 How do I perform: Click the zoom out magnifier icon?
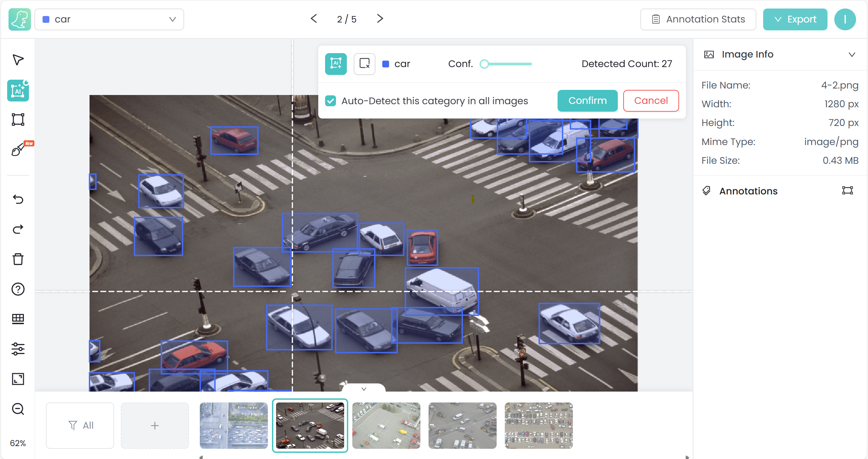click(x=18, y=409)
